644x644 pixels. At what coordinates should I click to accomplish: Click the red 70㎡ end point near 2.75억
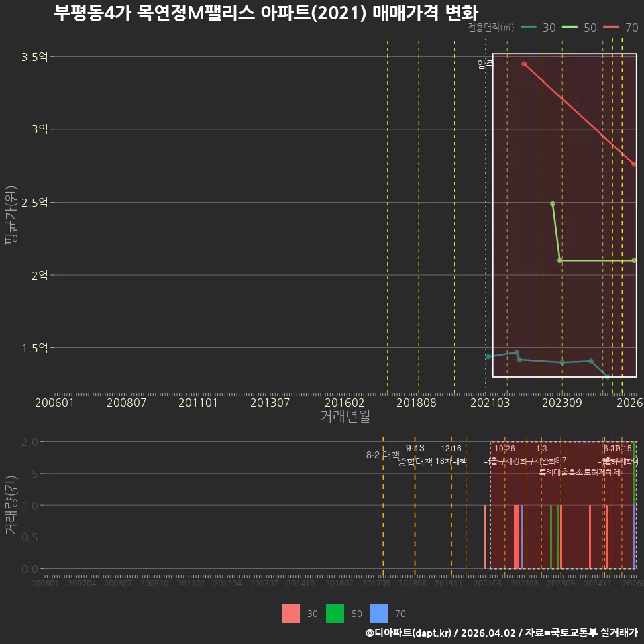pyautogui.click(x=634, y=164)
